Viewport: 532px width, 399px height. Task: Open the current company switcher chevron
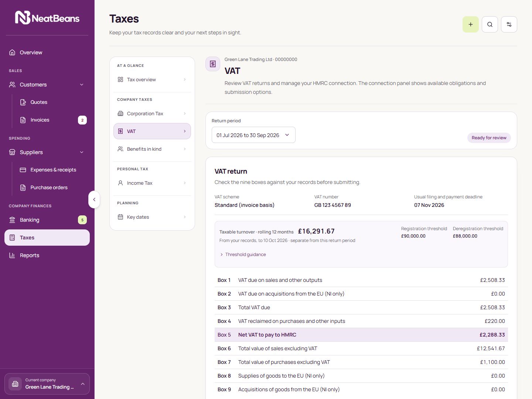click(83, 384)
